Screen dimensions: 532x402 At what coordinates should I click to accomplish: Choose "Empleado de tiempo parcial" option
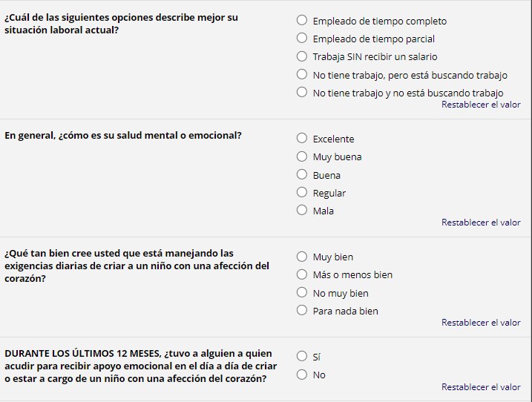301,39
